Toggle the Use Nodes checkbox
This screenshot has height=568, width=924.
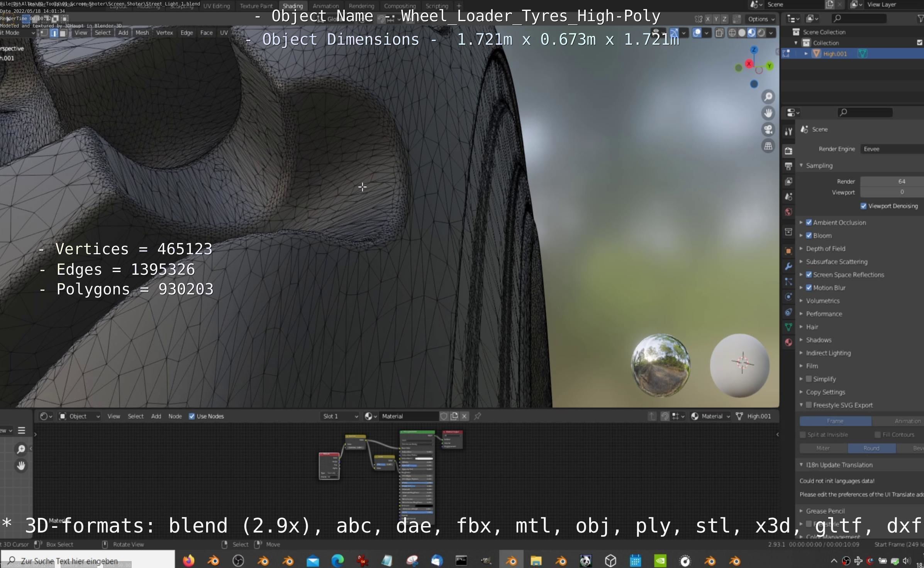coord(192,416)
